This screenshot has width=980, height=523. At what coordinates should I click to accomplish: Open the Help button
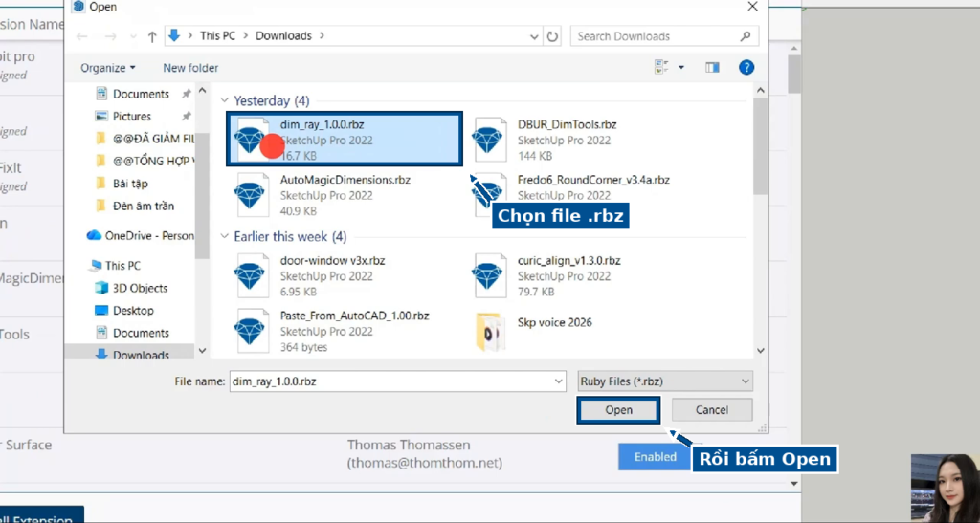[x=746, y=67]
